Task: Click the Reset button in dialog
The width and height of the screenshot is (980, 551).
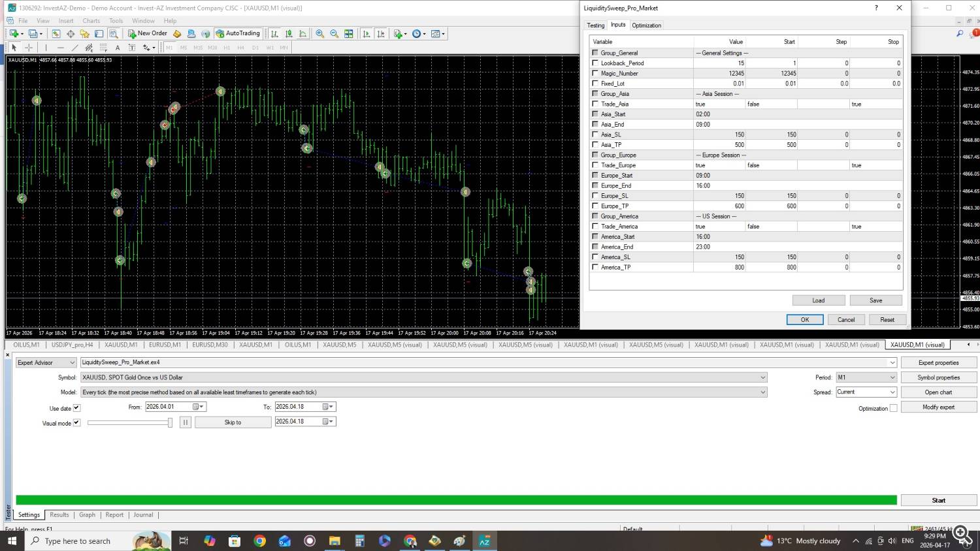Action: pos(887,319)
